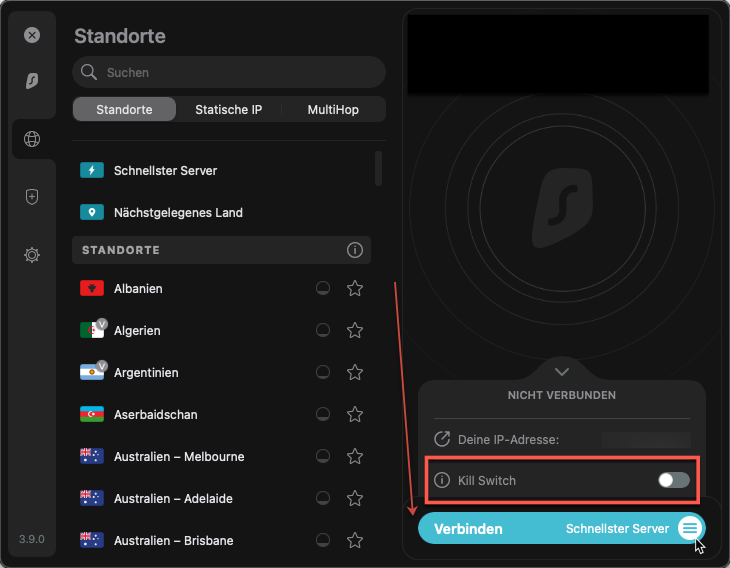The image size is (730, 568).
Task: Refresh IP address with the circular arrow icon
Action: pyautogui.click(x=442, y=439)
